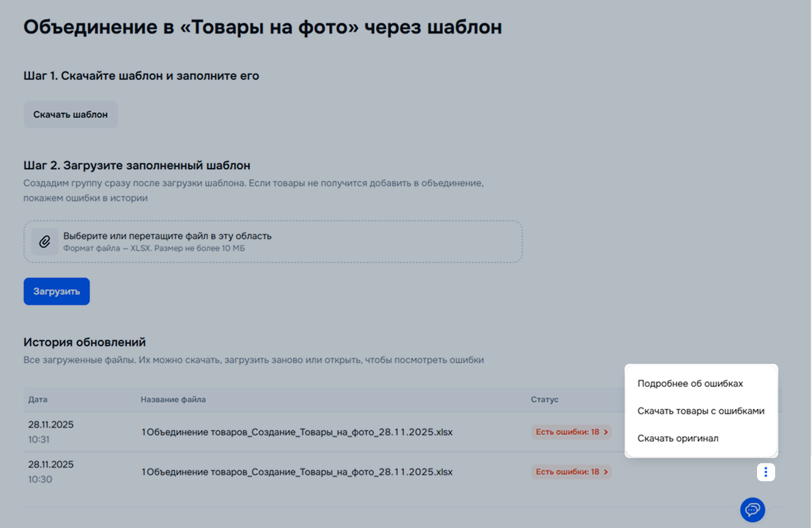
Task: Select Подробнее об ошибках from the menu
Action: 690,383
